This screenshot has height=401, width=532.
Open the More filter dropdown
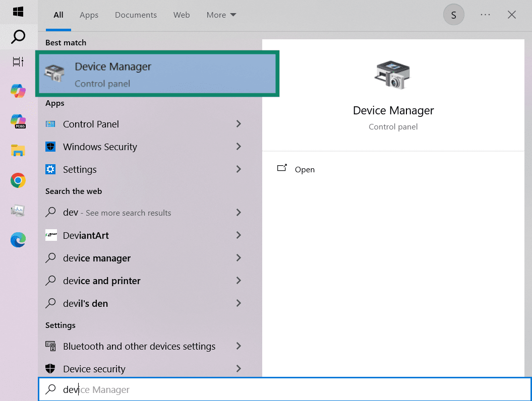[221, 15]
